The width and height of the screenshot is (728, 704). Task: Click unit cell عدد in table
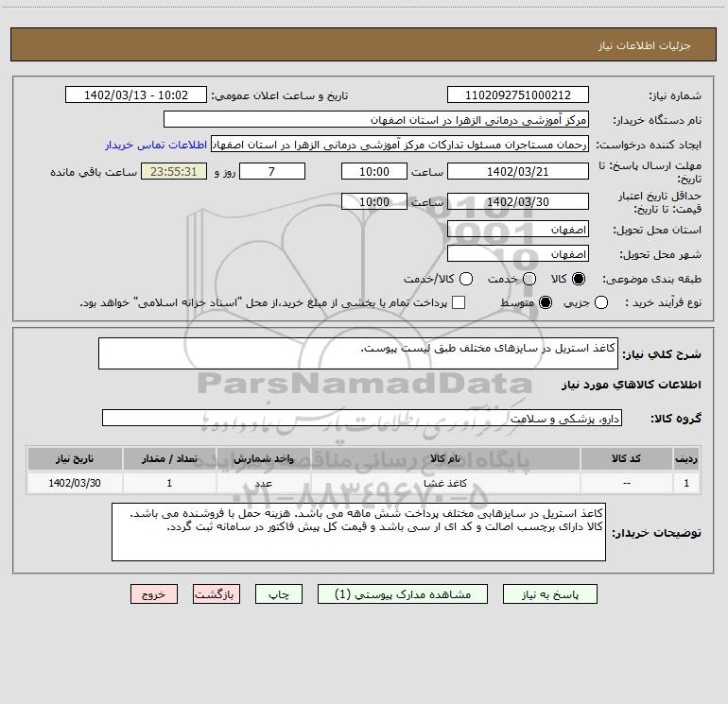[x=263, y=483]
